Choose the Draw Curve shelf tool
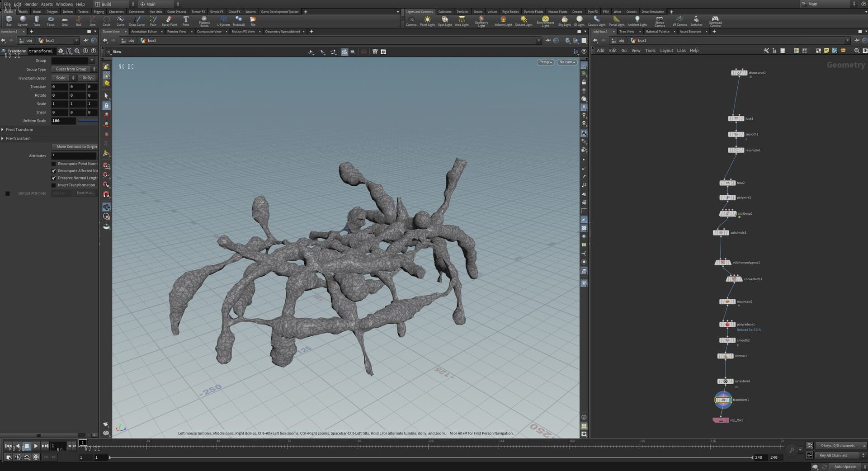Screen dimensions: 868x471 pyautogui.click(x=137, y=21)
